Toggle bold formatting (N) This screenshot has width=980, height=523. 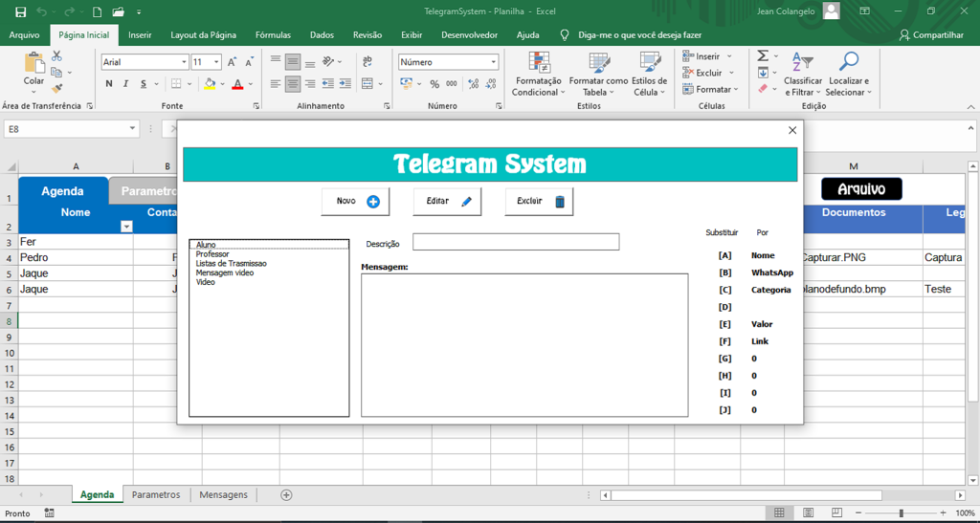tap(109, 83)
